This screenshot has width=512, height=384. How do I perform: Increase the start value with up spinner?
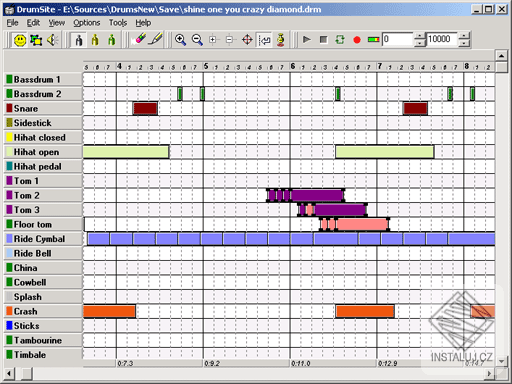point(420,36)
